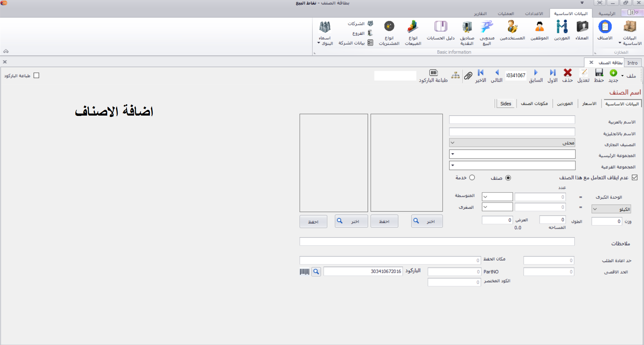644x345 pixels.
Task: Open the العملاء (Customers) ribbon icon
Action: pos(582,28)
